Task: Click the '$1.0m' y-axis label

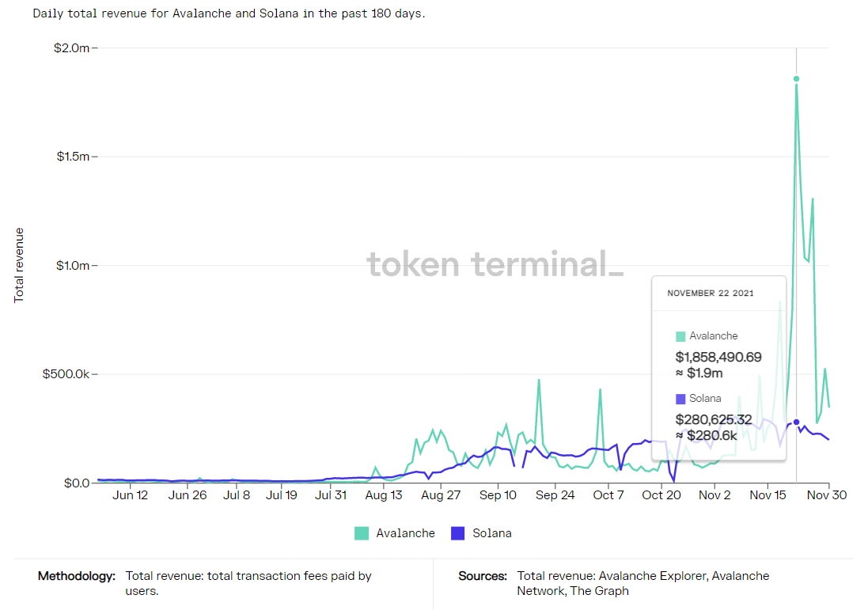Action: [73, 266]
